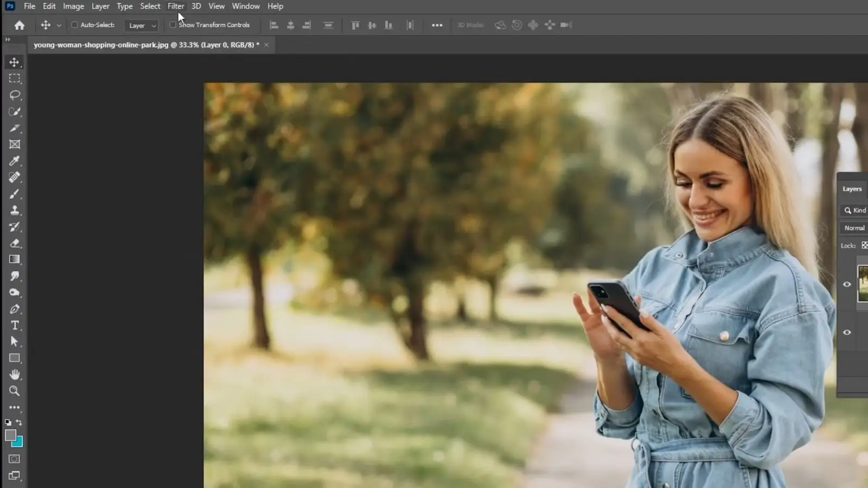Click the foreground color swatch

click(x=10, y=435)
